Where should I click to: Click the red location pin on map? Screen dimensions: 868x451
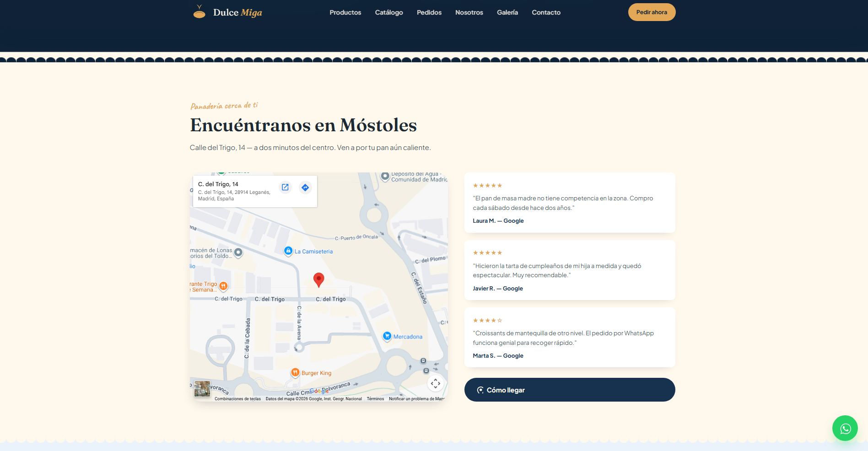tap(319, 279)
